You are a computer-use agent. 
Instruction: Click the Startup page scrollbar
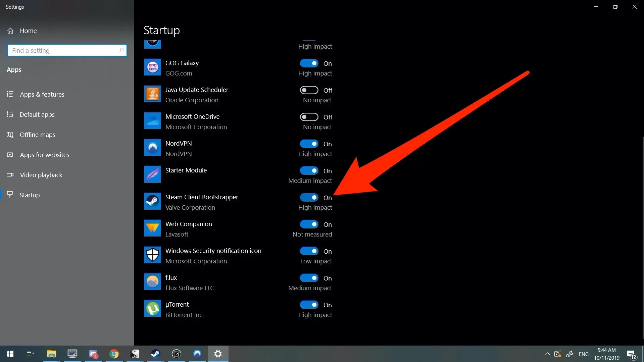click(643, 238)
